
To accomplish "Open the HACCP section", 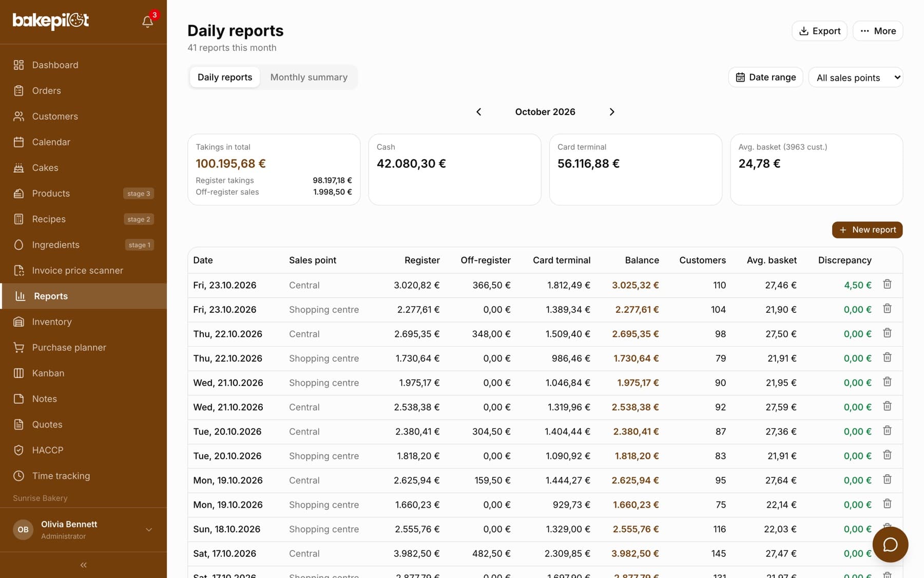I will pyautogui.click(x=83, y=450).
